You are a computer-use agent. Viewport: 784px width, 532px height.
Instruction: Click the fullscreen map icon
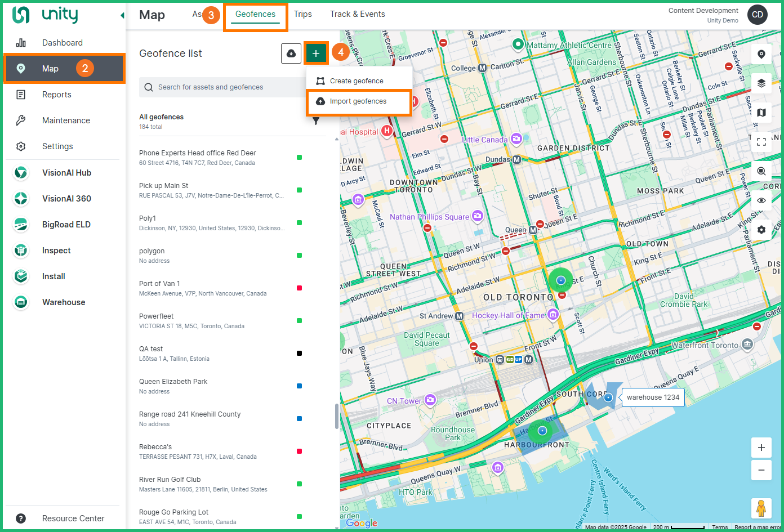tap(761, 142)
